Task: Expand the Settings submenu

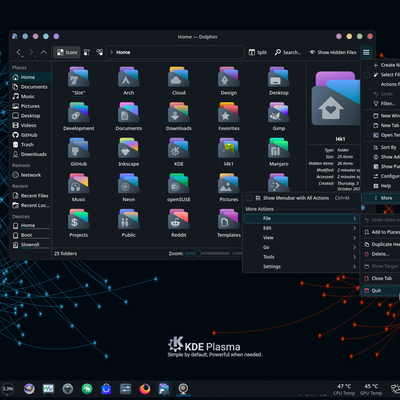Action: pos(301,267)
